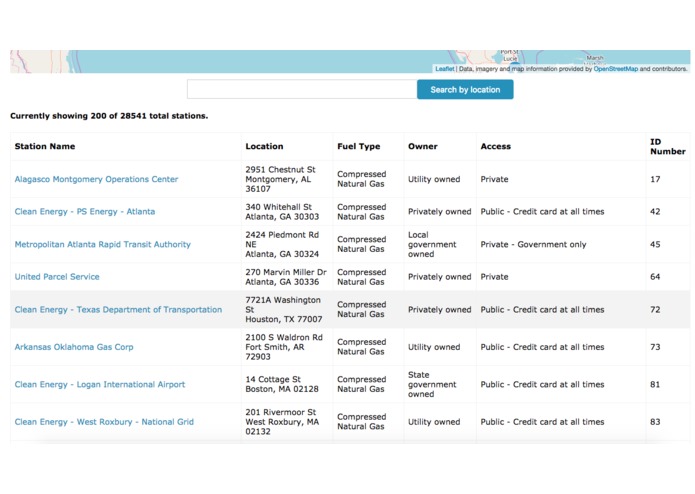Viewport: 695px width, 494px height.
Task: Click the 'Privately owned' cell in United Parcel row
Action: 439,276
